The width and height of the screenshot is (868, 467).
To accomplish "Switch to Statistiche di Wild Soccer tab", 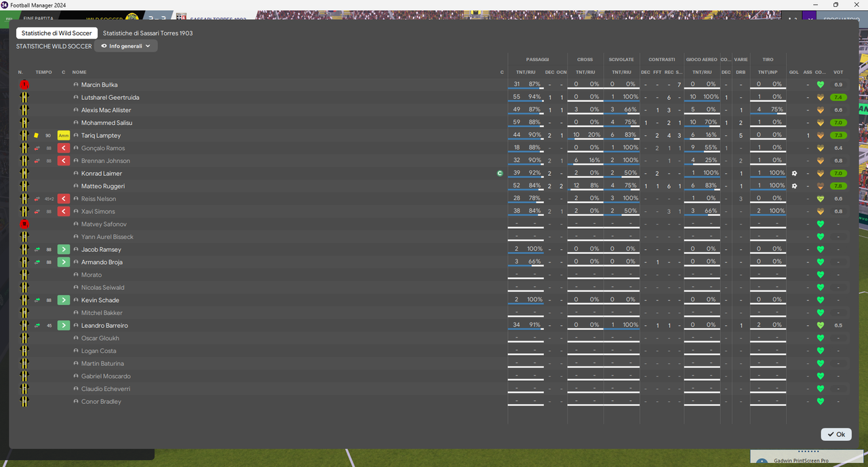I will click(57, 33).
